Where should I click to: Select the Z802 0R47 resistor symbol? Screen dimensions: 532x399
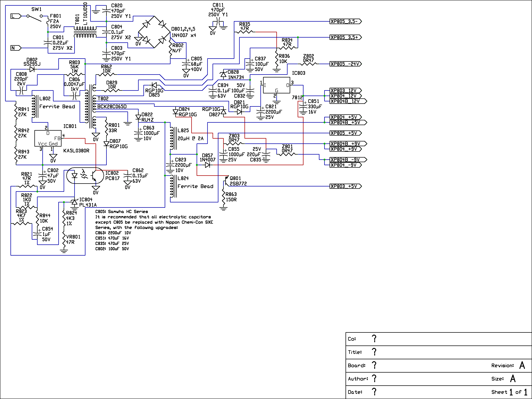coord(309,64)
